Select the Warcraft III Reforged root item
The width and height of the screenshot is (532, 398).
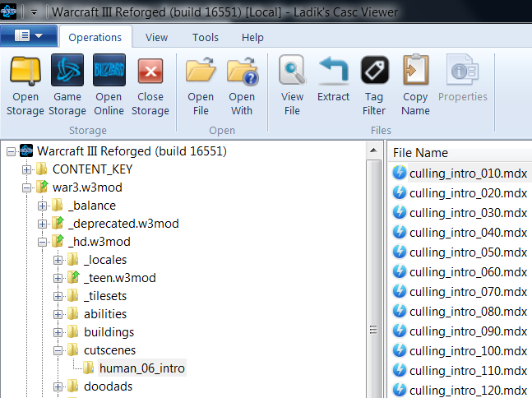coord(132,151)
